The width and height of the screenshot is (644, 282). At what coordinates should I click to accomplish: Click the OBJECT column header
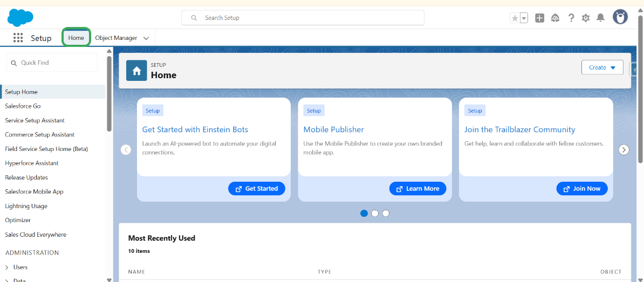point(611,272)
